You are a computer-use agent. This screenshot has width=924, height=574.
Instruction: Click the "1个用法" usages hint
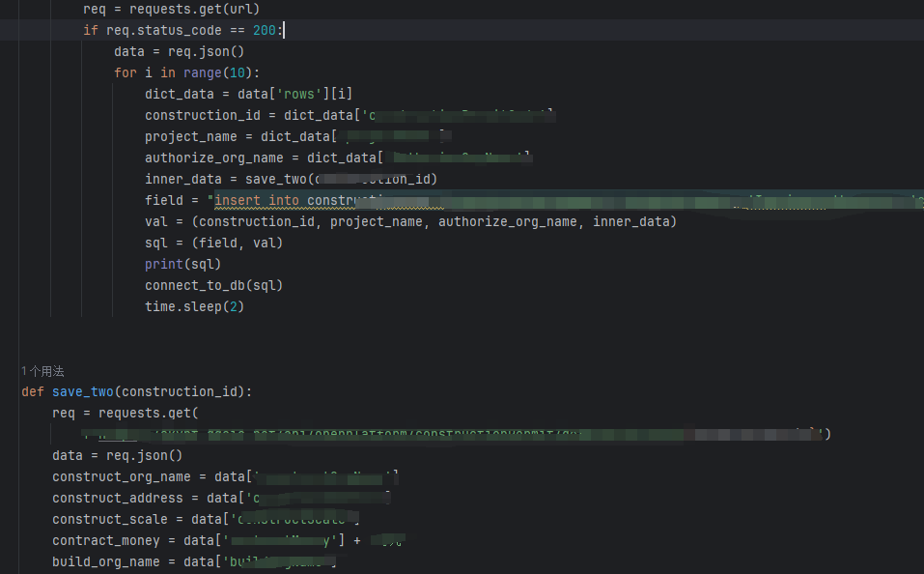pos(42,371)
